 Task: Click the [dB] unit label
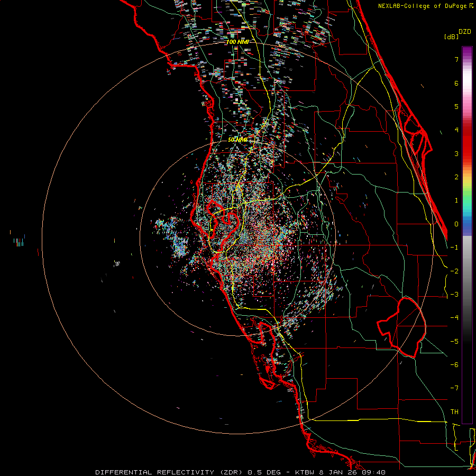tap(451, 37)
